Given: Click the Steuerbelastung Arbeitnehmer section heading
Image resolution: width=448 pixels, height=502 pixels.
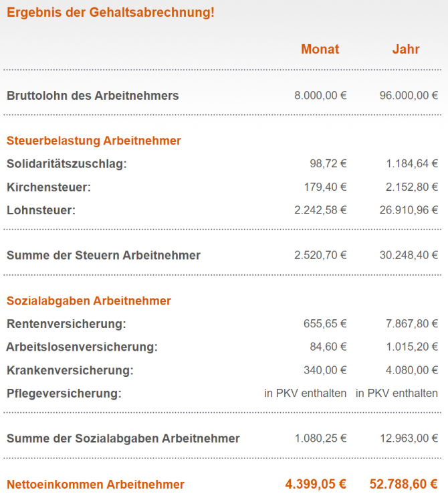Looking at the screenshot, I should point(94,141).
